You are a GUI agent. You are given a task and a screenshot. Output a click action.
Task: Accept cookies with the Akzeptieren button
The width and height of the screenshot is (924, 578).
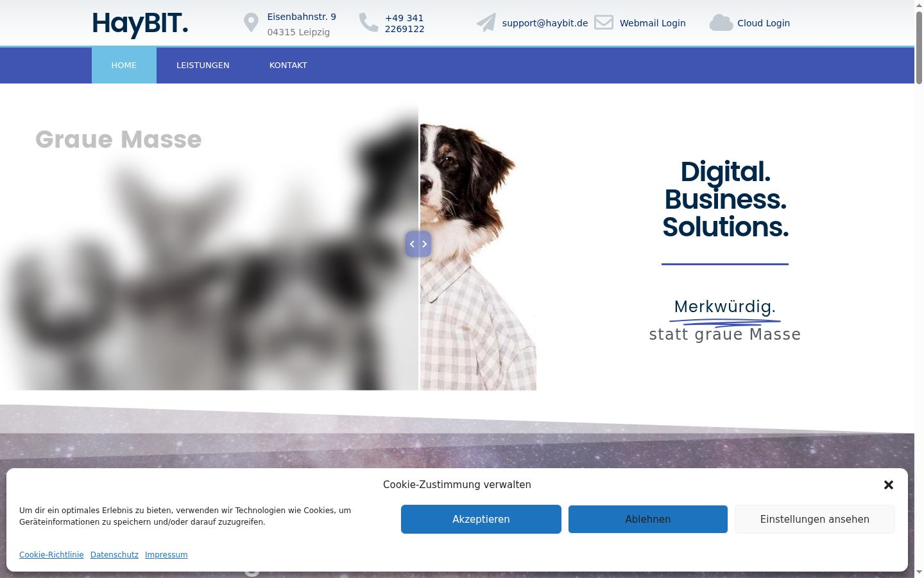[x=481, y=519]
